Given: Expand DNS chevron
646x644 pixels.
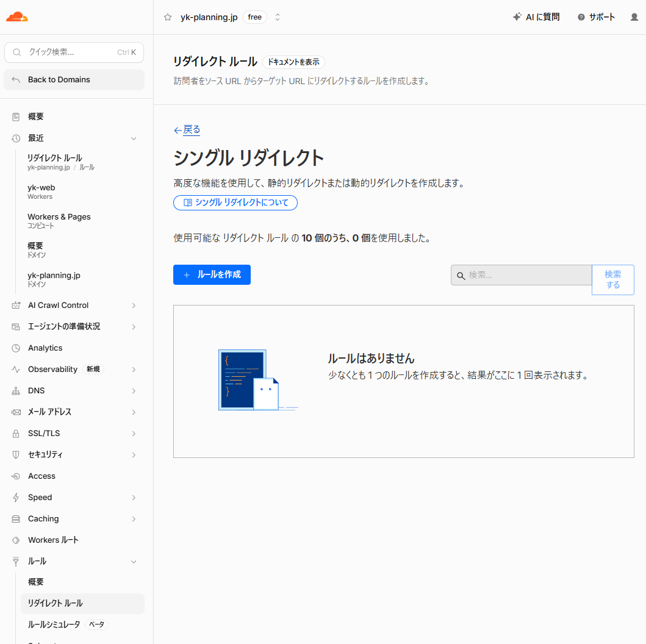Looking at the screenshot, I should [134, 391].
